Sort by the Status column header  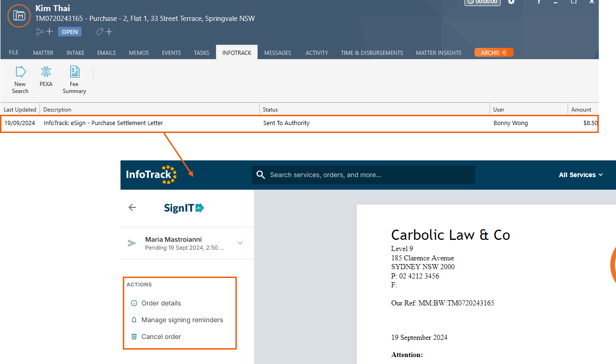tap(375, 110)
